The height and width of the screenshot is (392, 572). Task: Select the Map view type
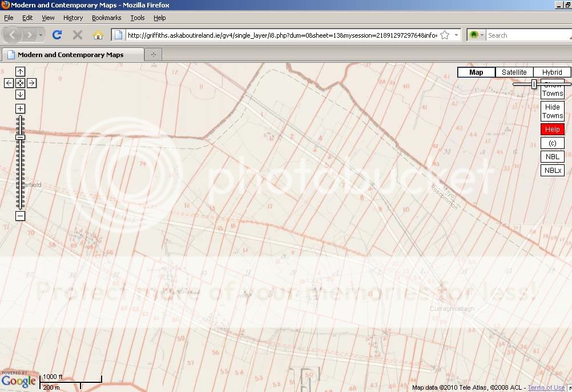tap(476, 72)
